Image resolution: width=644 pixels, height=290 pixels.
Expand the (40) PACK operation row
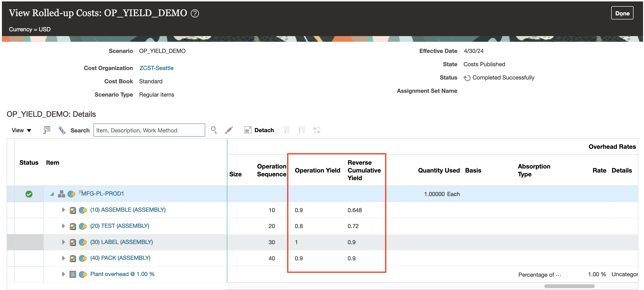coord(63,258)
